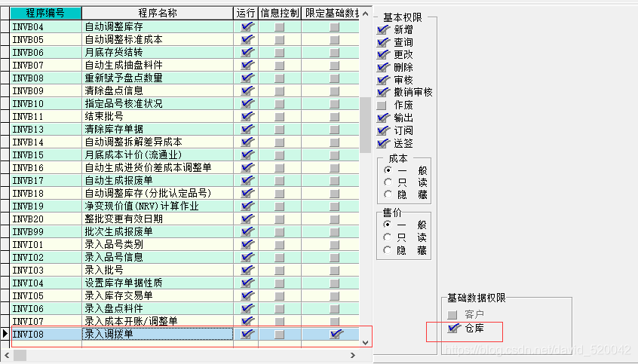This screenshot has height=364, width=638.
Task: Toggle 限定基础数据 checkbox for INVB20 row
Action: (x=335, y=219)
